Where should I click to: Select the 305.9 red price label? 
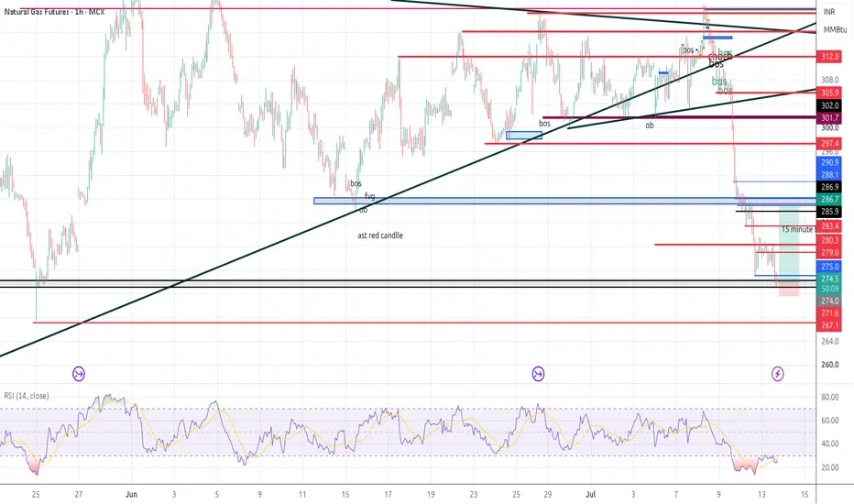click(829, 93)
